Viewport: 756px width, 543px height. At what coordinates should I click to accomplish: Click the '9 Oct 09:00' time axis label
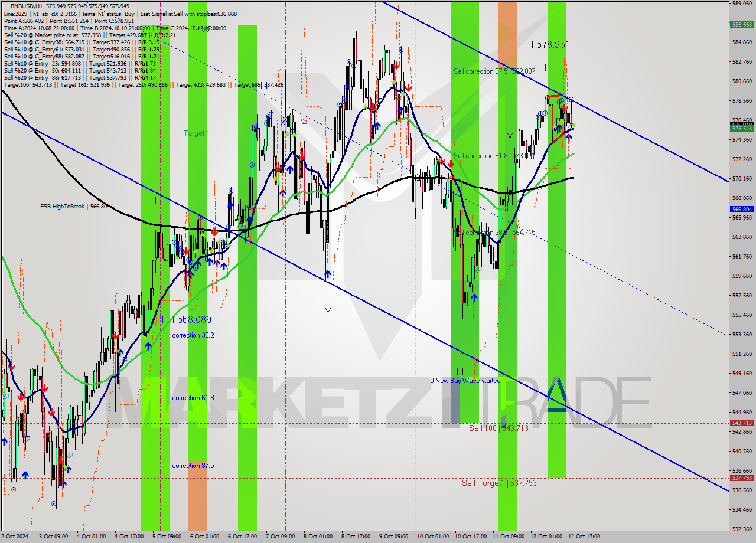coord(394,537)
